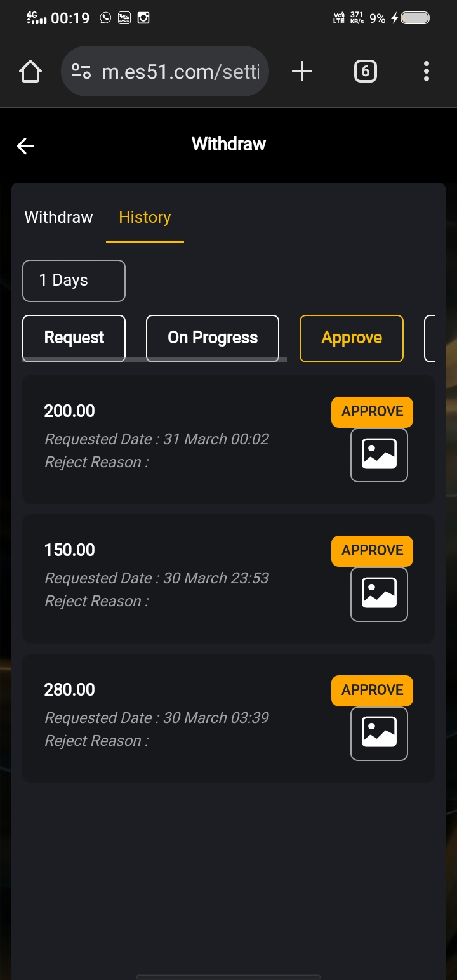Image resolution: width=457 pixels, height=980 pixels.
Task: View receipt image for 150.00 withdrawal
Action: tap(379, 594)
